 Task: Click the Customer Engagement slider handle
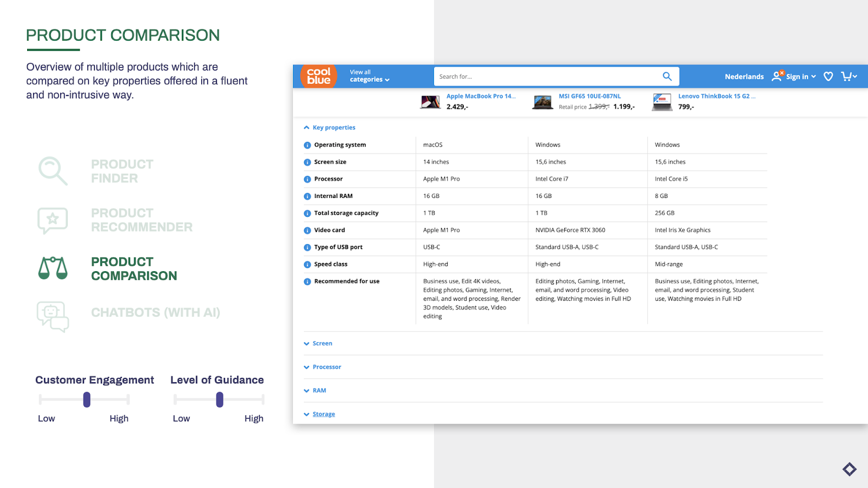click(87, 400)
